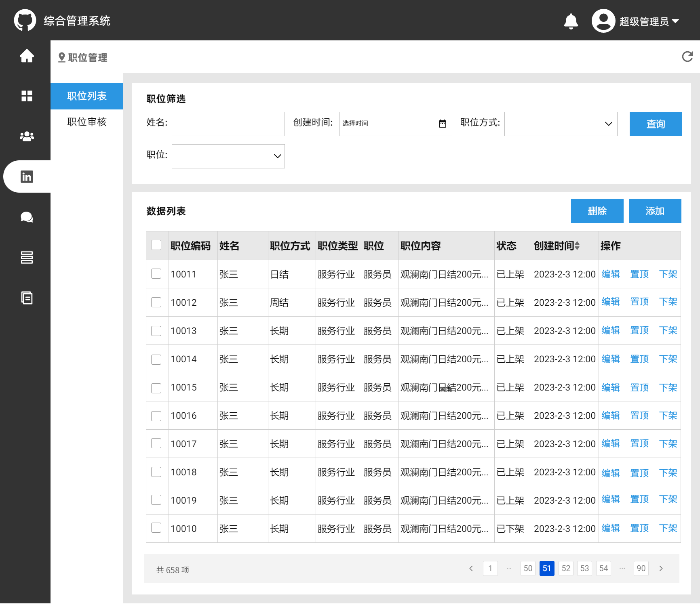Click 下架 for row 10016
The image size is (700, 607).
click(668, 416)
